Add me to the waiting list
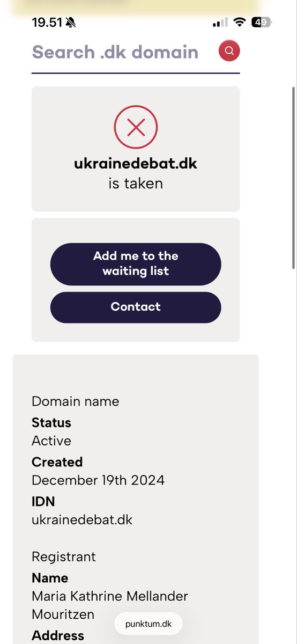The image size is (297, 644). [136, 264]
